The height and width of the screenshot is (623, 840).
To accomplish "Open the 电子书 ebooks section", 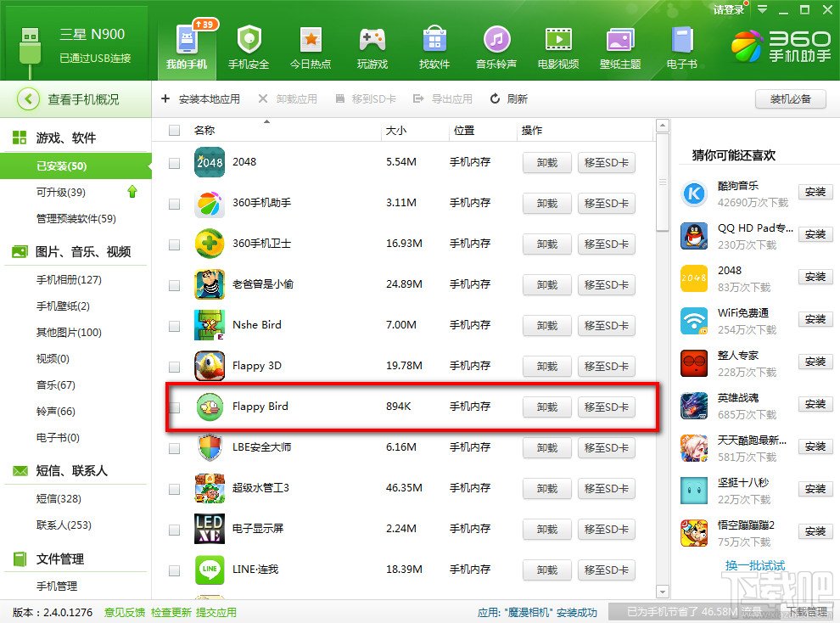I will 680,45.
